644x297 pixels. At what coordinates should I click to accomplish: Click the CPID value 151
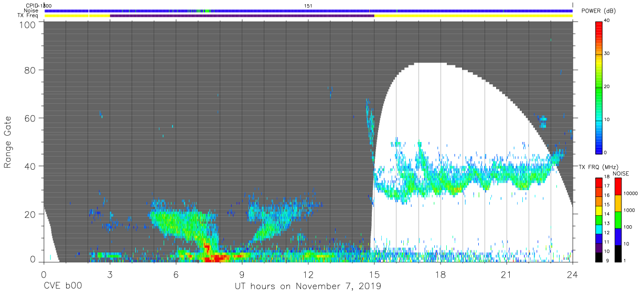[x=308, y=5]
